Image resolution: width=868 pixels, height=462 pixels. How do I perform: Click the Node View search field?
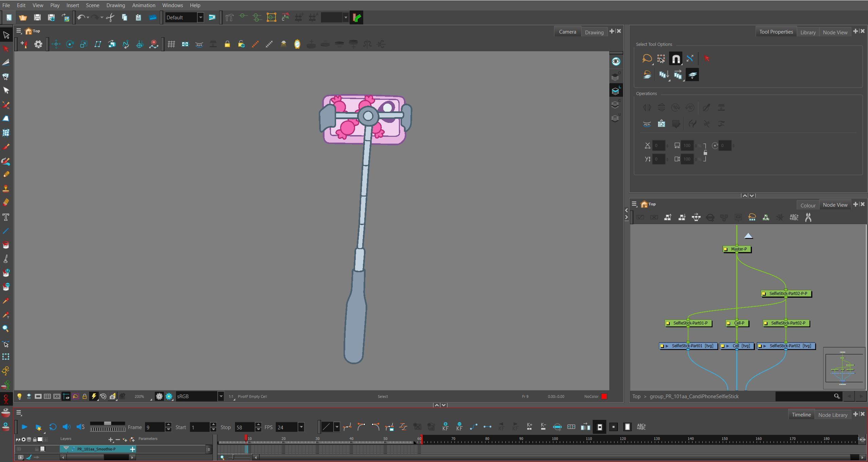(808, 396)
